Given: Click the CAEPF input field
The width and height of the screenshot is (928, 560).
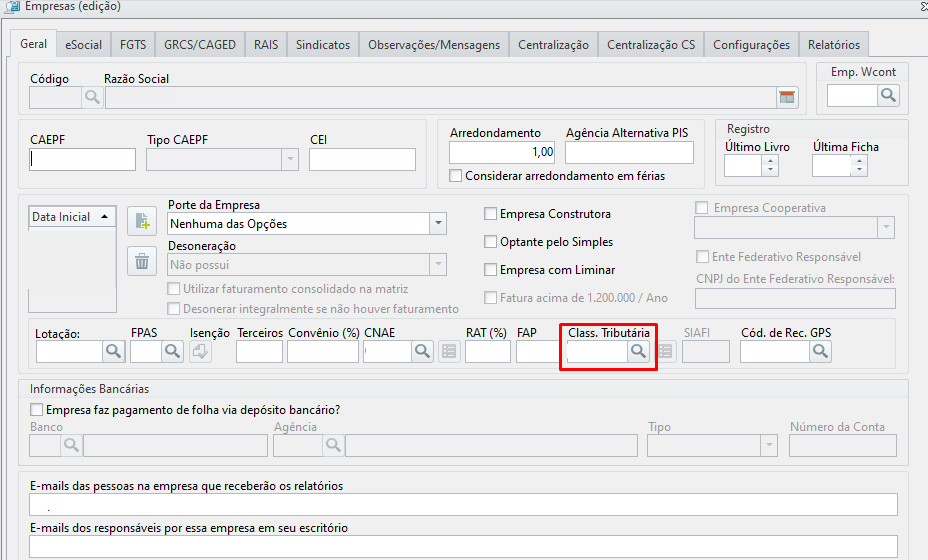Looking at the screenshot, I should [82, 159].
